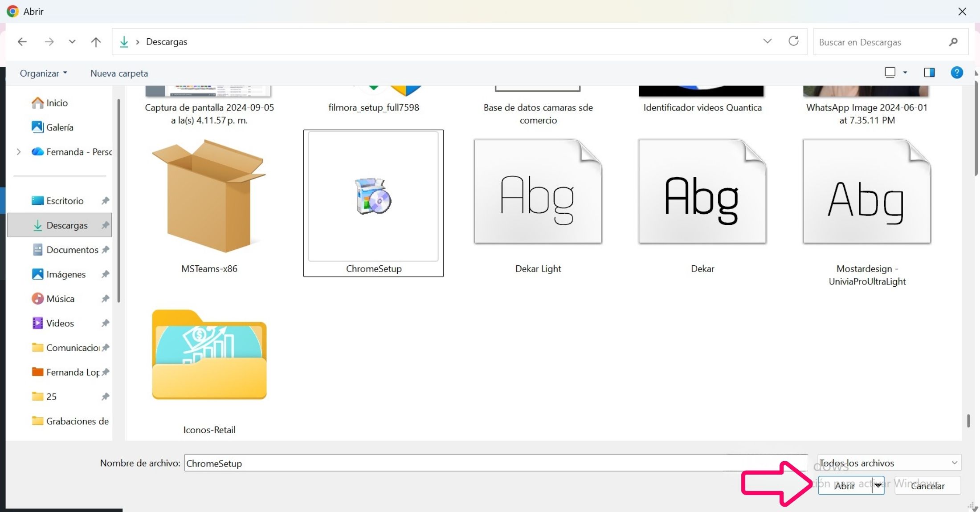The width and height of the screenshot is (980, 512).
Task: Open Documentos in the sidebar
Action: [72, 250]
